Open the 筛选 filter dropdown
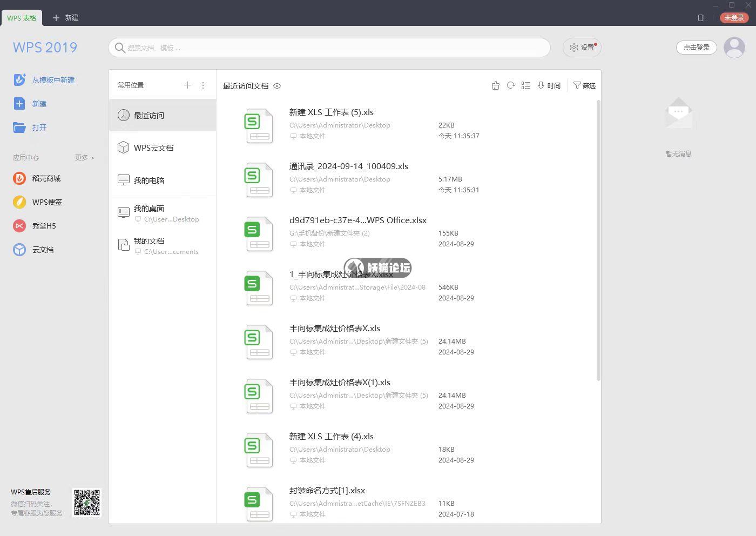The height and width of the screenshot is (536, 756). coord(584,85)
